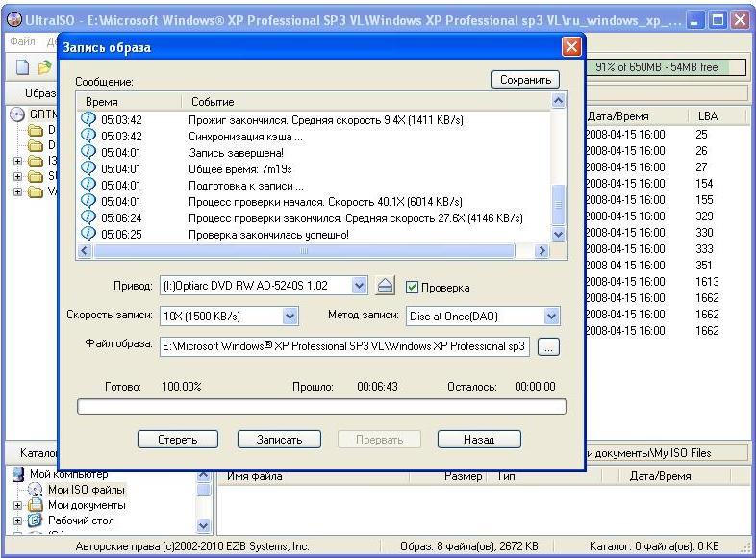The width and height of the screenshot is (756, 558).
Task: Click the Записать button
Action: point(279,440)
